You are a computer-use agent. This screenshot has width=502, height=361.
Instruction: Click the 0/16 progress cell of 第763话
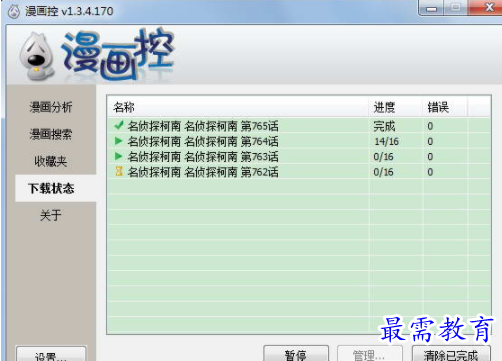(383, 157)
